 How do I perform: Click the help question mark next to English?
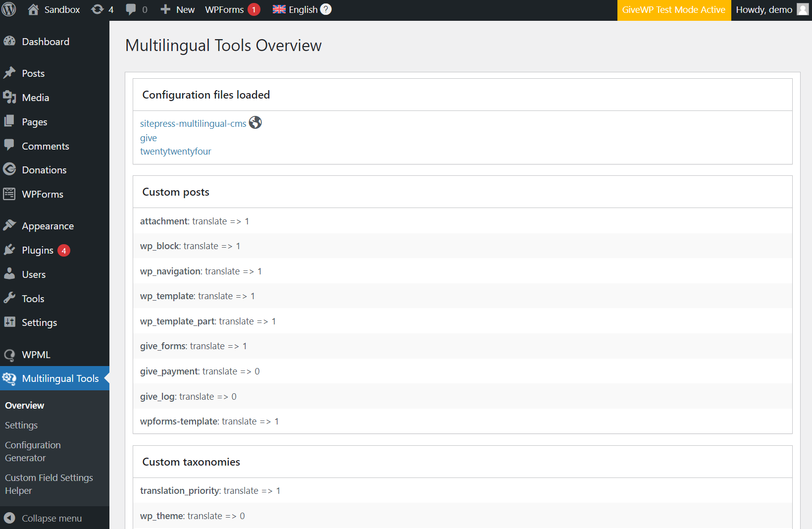tap(326, 9)
